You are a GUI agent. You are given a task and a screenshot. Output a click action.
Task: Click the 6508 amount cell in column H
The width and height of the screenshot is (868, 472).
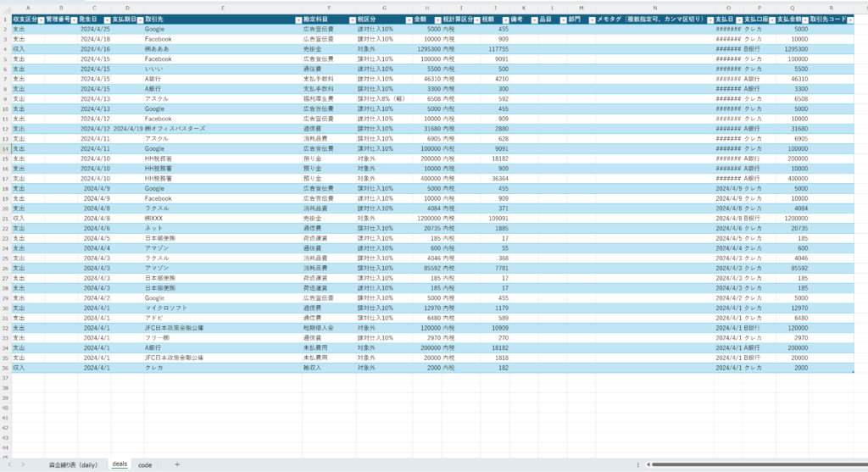click(427, 99)
